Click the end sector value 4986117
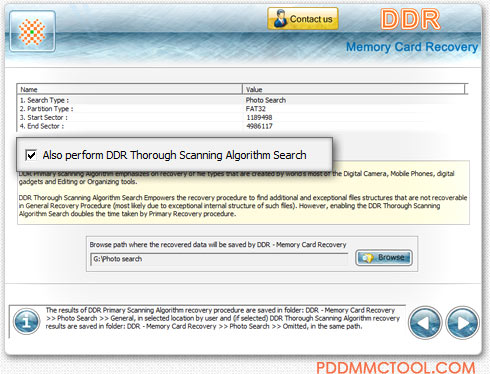490x374 pixels. point(259,126)
